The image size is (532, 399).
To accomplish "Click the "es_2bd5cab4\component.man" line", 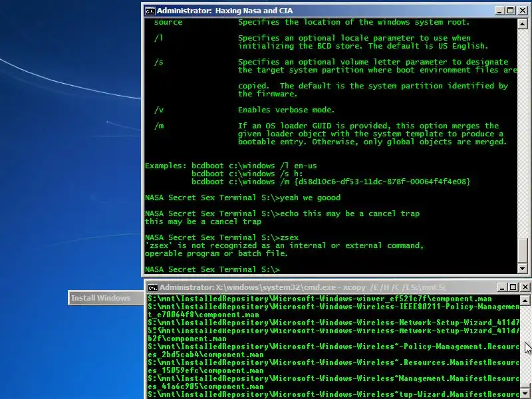I will (x=205, y=355).
